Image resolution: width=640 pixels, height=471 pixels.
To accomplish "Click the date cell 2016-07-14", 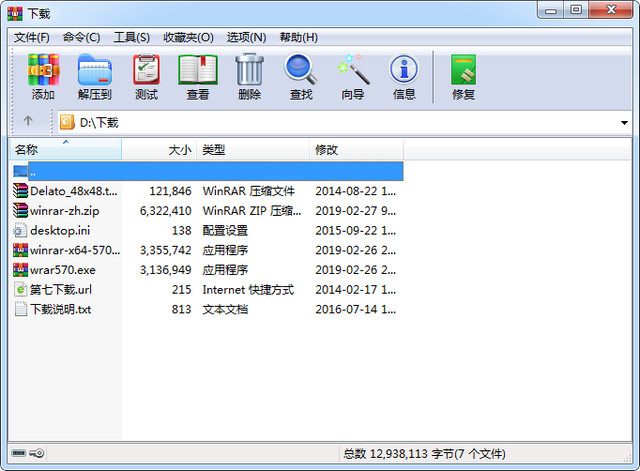I will tap(356, 309).
